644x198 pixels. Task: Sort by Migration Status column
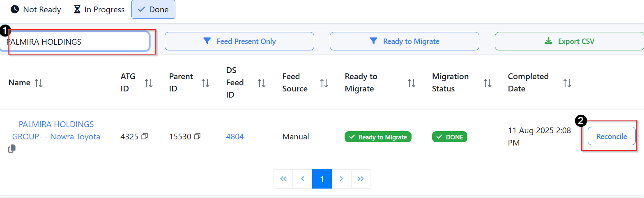point(488,83)
